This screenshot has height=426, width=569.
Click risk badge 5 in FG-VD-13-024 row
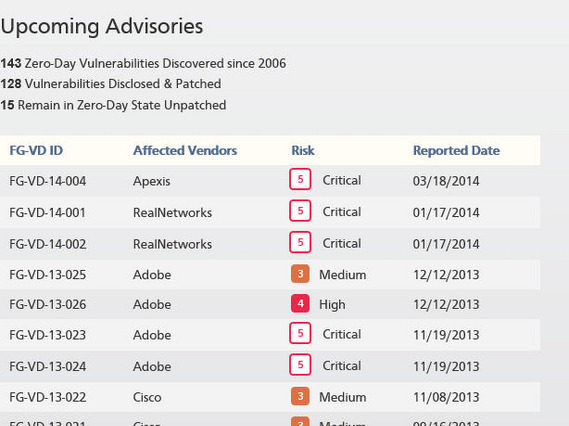point(300,365)
